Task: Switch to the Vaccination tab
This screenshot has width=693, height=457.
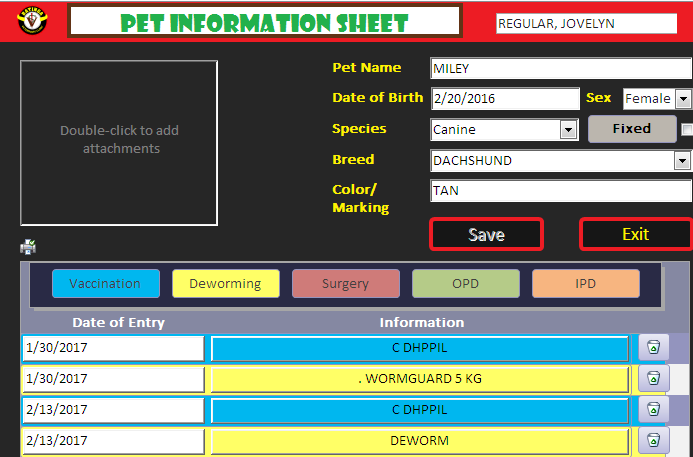Action: tap(105, 283)
